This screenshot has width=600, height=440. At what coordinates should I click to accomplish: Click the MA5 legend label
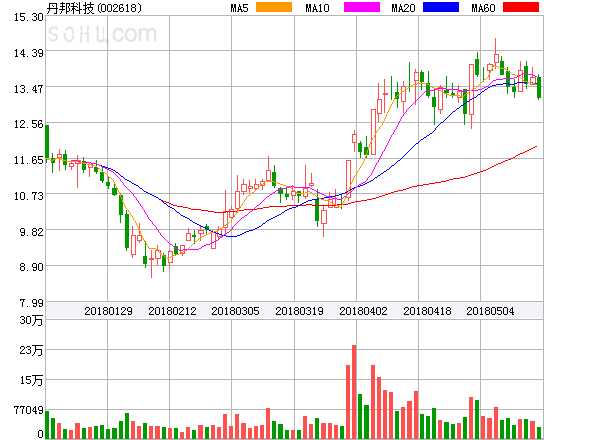240,8
